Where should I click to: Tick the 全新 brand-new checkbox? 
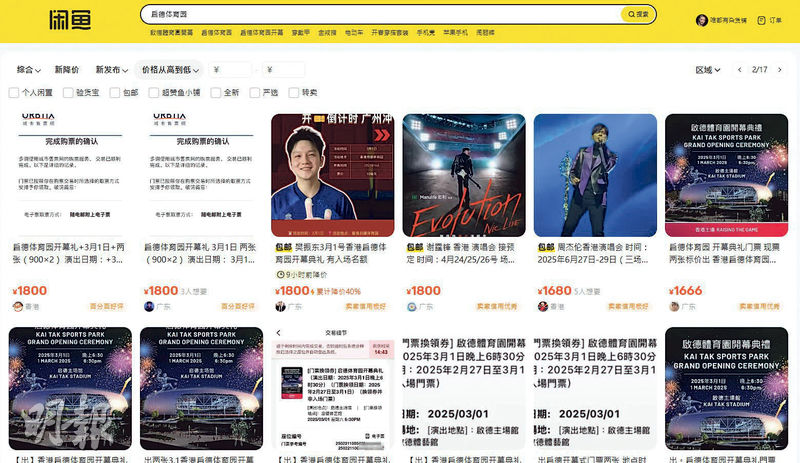tap(215, 92)
